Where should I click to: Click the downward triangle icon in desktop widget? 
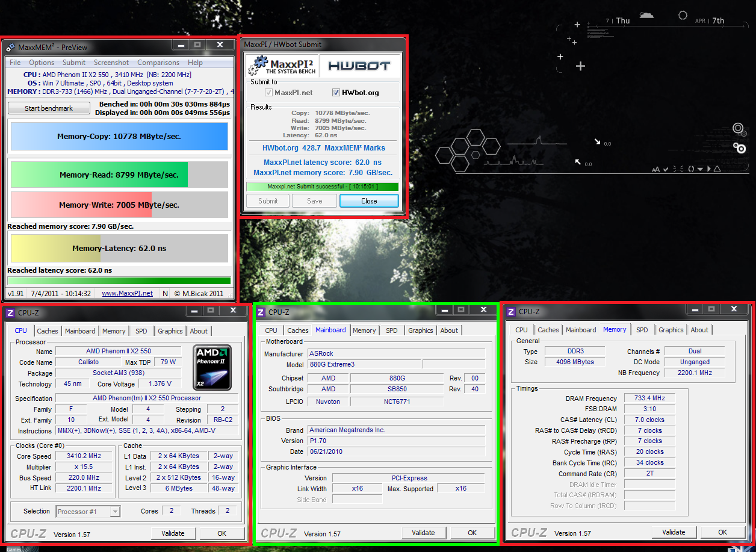700,170
